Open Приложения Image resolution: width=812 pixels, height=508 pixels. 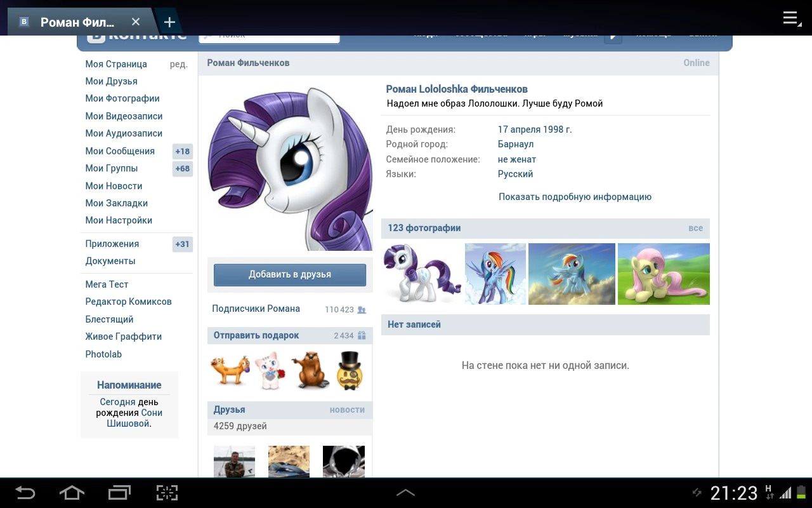pyautogui.click(x=112, y=244)
